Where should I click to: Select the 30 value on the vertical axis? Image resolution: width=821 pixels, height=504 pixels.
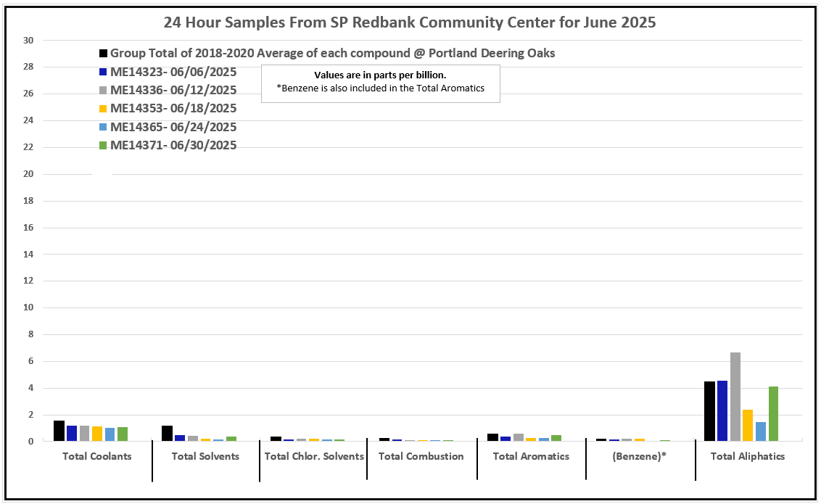(29, 41)
